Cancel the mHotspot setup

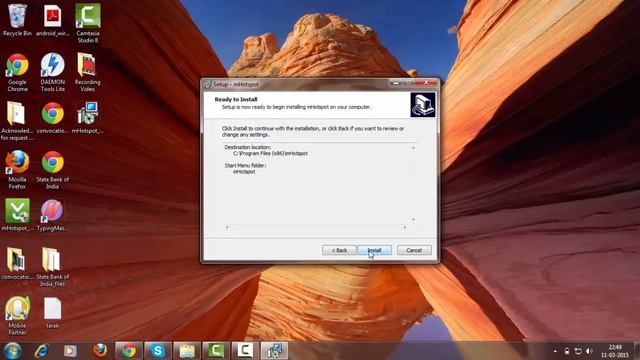tap(414, 250)
